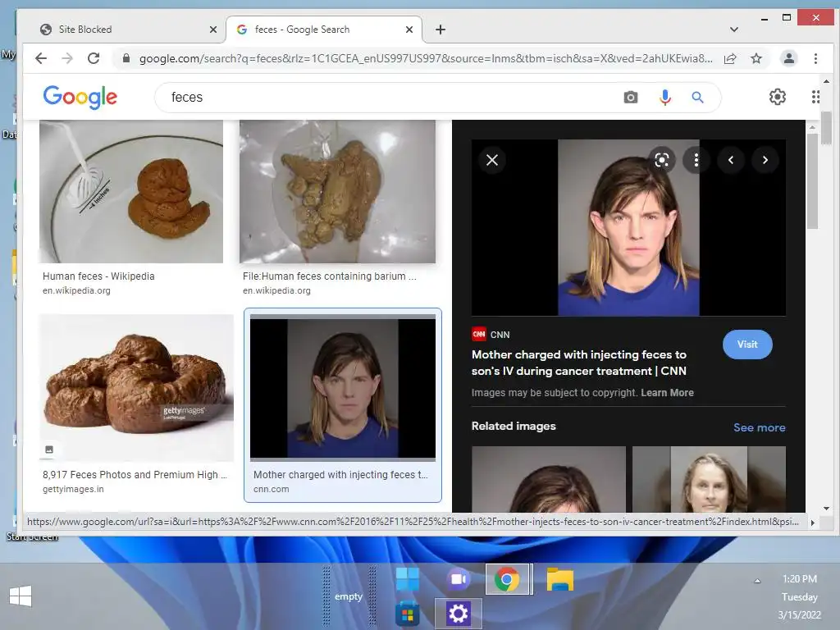Image resolution: width=840 pixels, height=630 pixels.
Task: Open the Learn More copyright link
Action: (x=667, y=393)
